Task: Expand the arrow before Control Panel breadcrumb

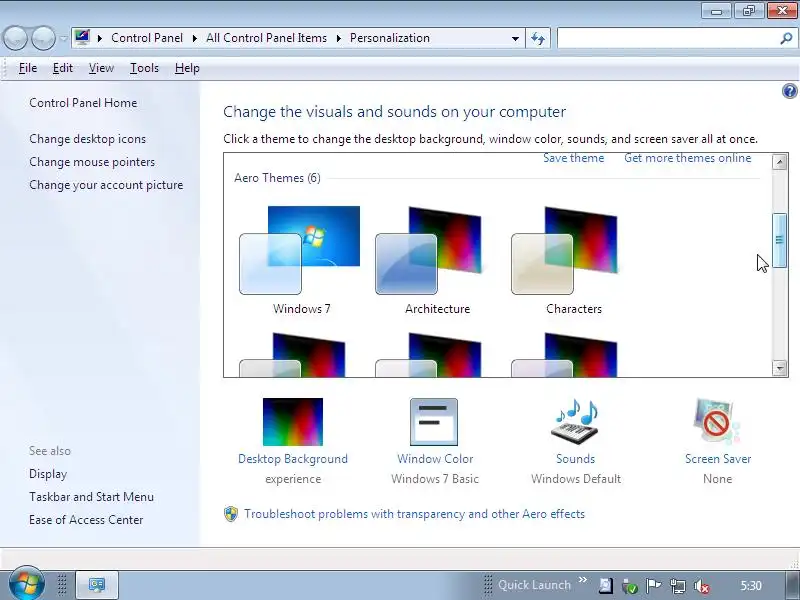Action: click(x=100, y=38)
